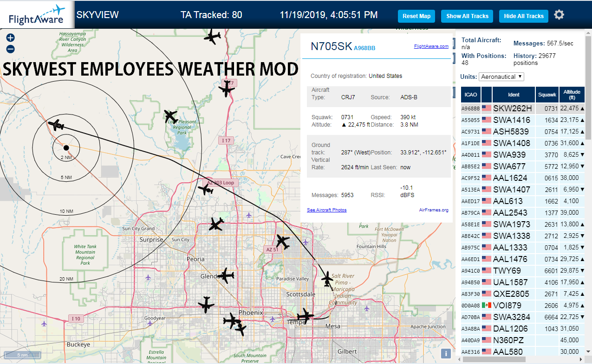Open the Units Aeronautical dropdown
592x364 pixels.
click(501, 77)
